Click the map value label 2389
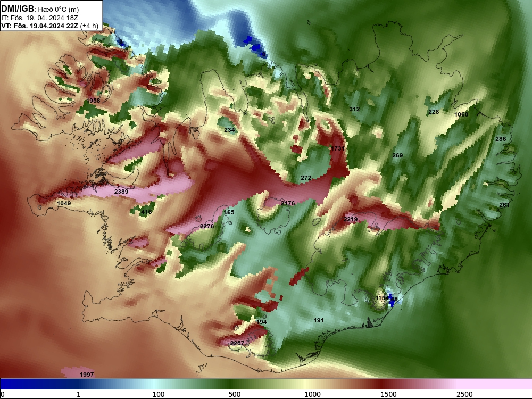This screenshot has height=399, width=532. 121,192
